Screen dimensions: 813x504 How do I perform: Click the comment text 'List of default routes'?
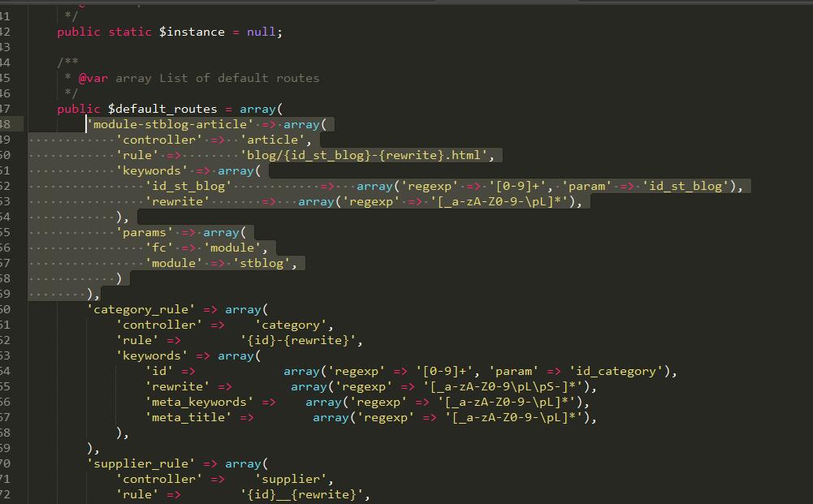[239, 78]
